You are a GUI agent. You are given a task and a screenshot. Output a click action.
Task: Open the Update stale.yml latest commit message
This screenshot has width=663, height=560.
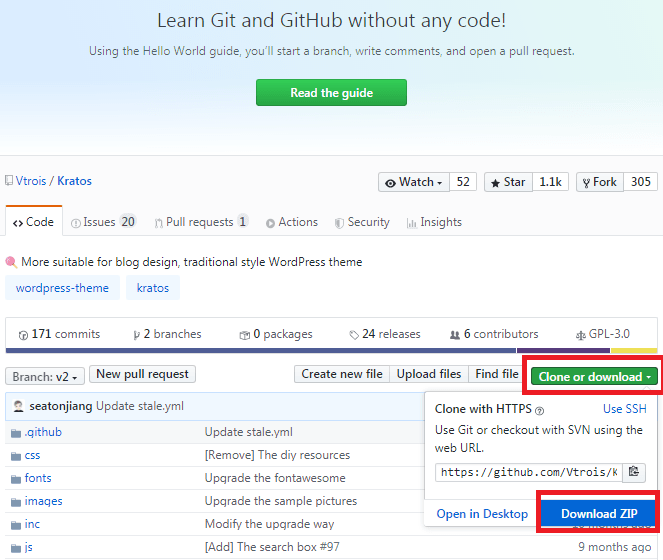point(140,406)
